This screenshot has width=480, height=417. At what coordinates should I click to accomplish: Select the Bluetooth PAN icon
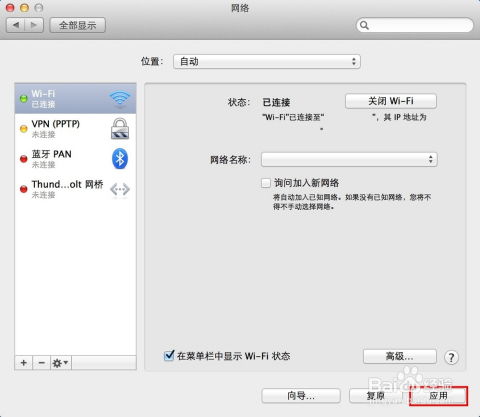(x=120, y=159)
